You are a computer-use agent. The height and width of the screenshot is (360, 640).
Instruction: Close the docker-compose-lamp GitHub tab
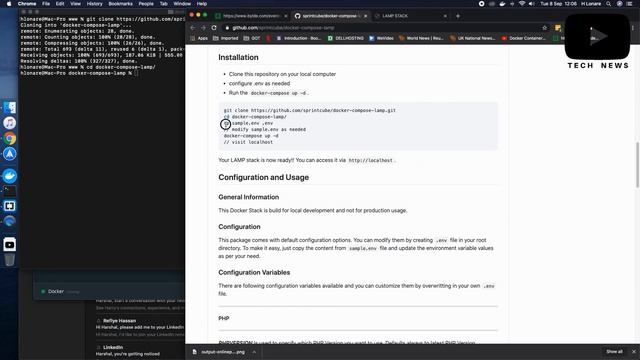(x=365, y=16)
